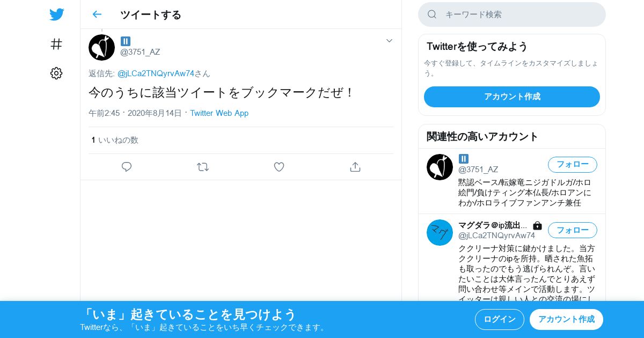
Task: Follow the マグダラ account
Action: coord(573,230)
